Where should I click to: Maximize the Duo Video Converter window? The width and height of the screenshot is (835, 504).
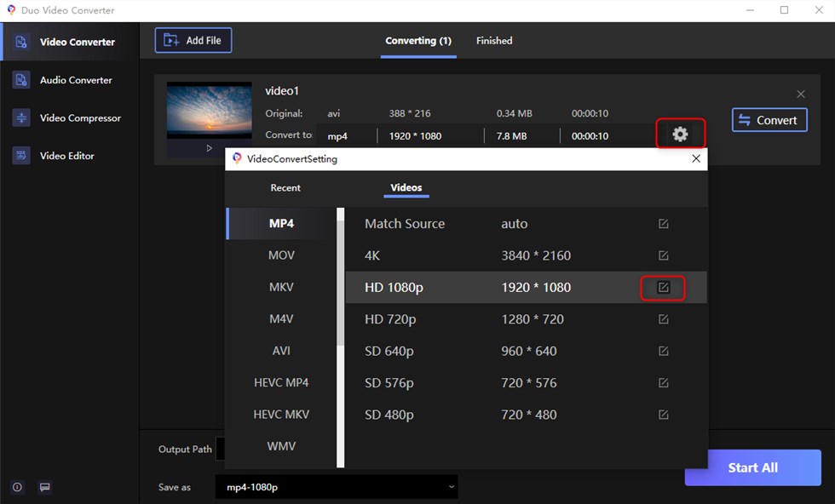(784, 10)
